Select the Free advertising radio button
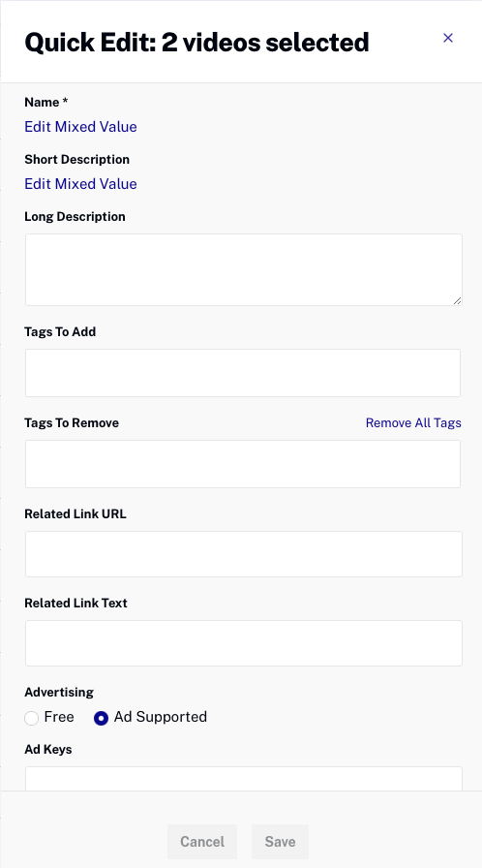The width and height of the screenshot is (482, 868). [x=32, y=718]
